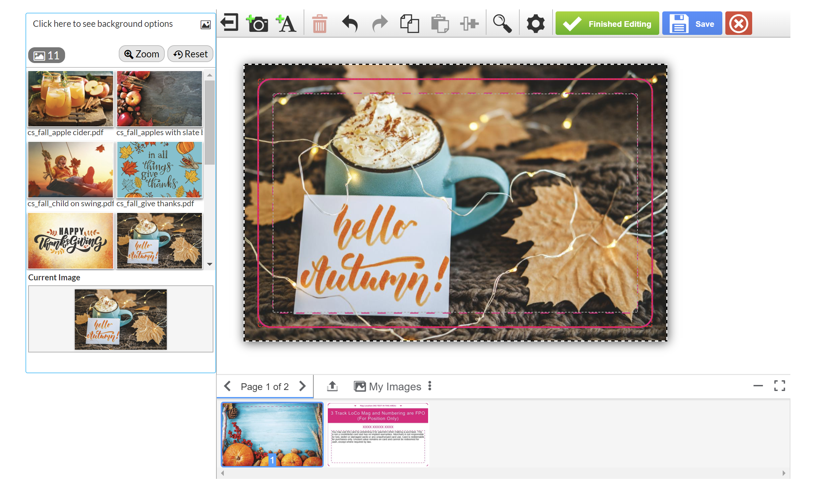The image size is (828, 504).
Task: Open the magnifier zoom tool
Action: [502, 23]
